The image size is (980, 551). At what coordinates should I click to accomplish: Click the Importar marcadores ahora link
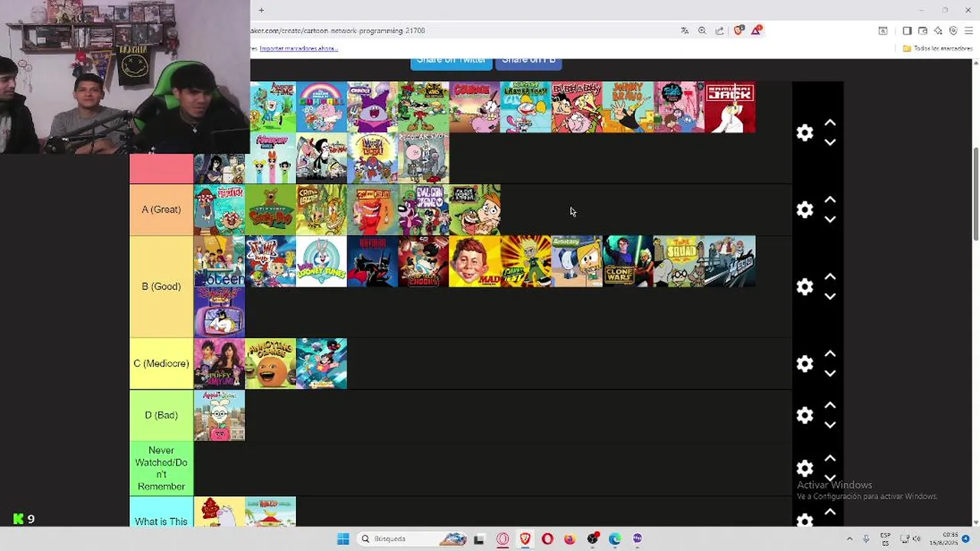(x=298, y=48)
